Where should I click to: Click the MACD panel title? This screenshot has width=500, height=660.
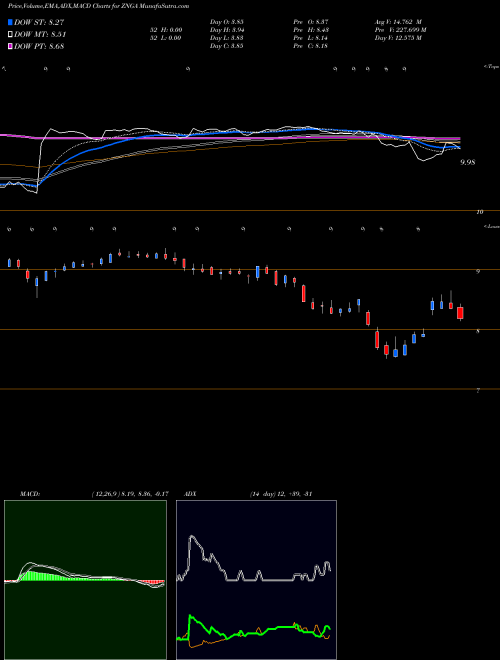pos(30,494)
